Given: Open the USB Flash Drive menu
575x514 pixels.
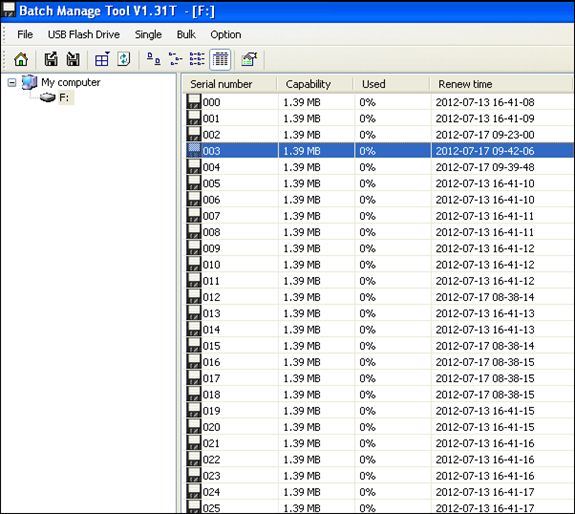Looking at the screenshot, I should 84,34.
